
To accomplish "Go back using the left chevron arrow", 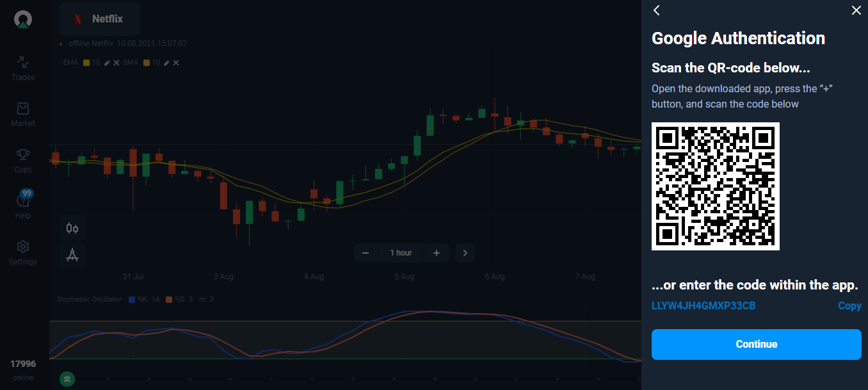I will 656,10.
